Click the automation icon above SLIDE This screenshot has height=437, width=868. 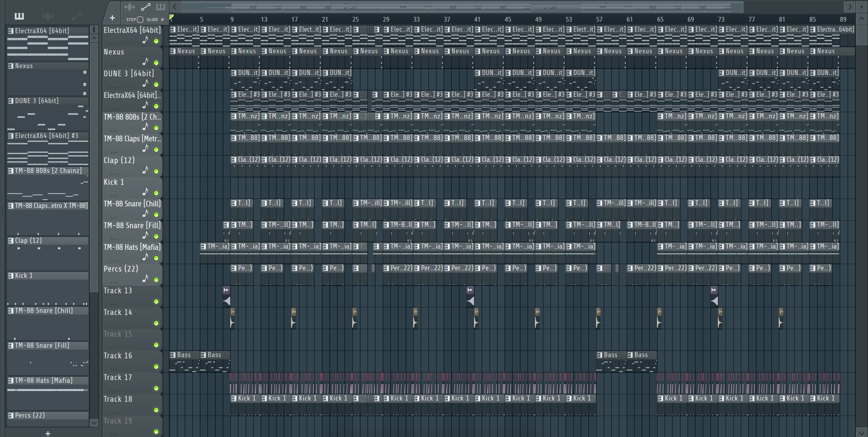pos(146,7)
